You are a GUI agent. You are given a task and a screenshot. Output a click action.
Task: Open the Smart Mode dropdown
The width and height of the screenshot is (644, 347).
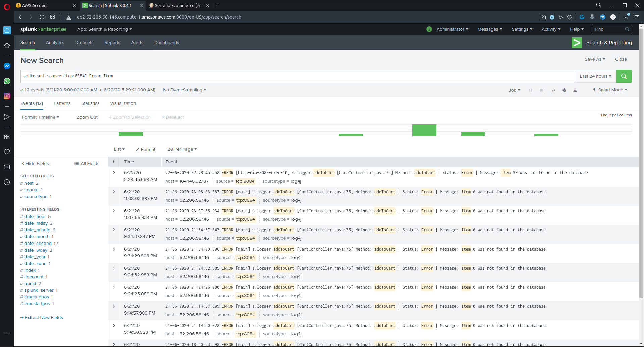tap(610, 90)
